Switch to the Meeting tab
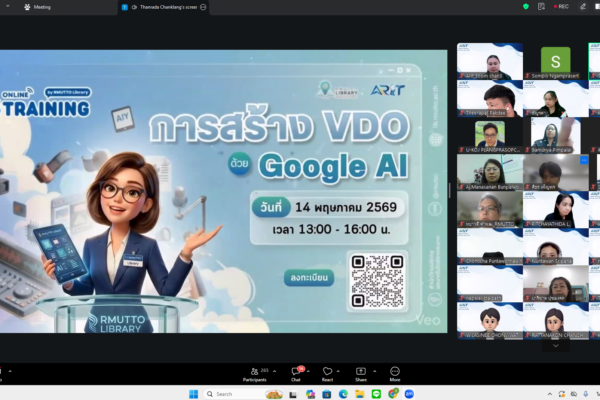Screen dimensions: 600x400 point(37,7)
